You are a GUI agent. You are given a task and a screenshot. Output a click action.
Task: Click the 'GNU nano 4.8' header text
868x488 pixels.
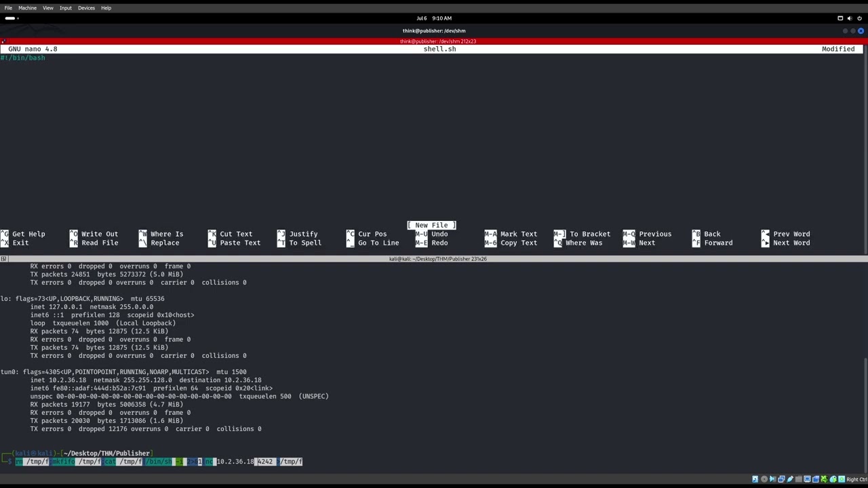[33, 49]
